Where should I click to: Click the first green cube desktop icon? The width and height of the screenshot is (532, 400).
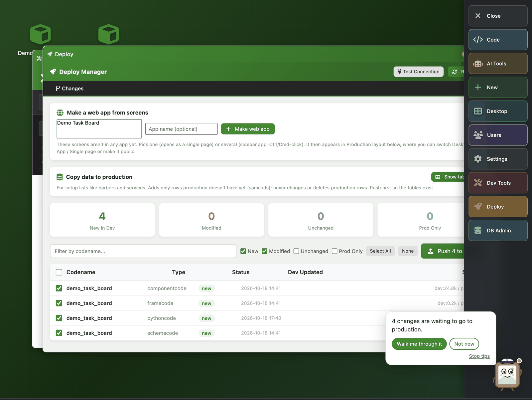(41, 34)
